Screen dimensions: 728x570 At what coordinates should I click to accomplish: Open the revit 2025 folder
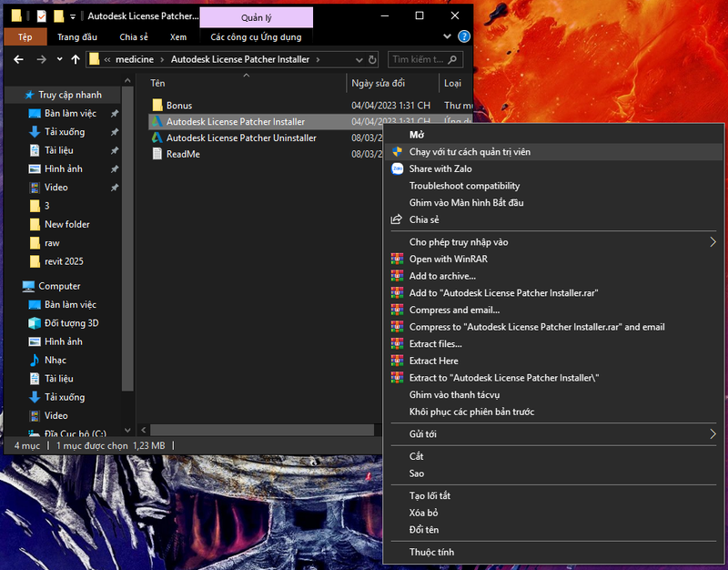coord(64,261)
